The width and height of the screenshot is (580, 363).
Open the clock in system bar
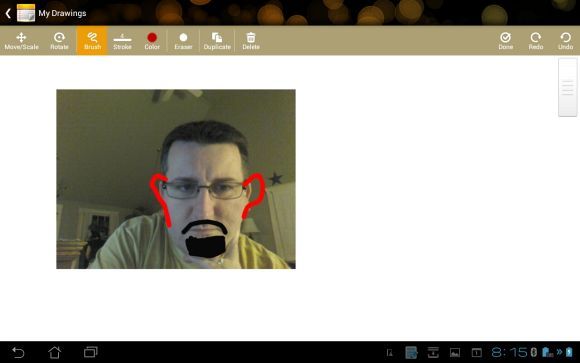(x=509, y=352)
